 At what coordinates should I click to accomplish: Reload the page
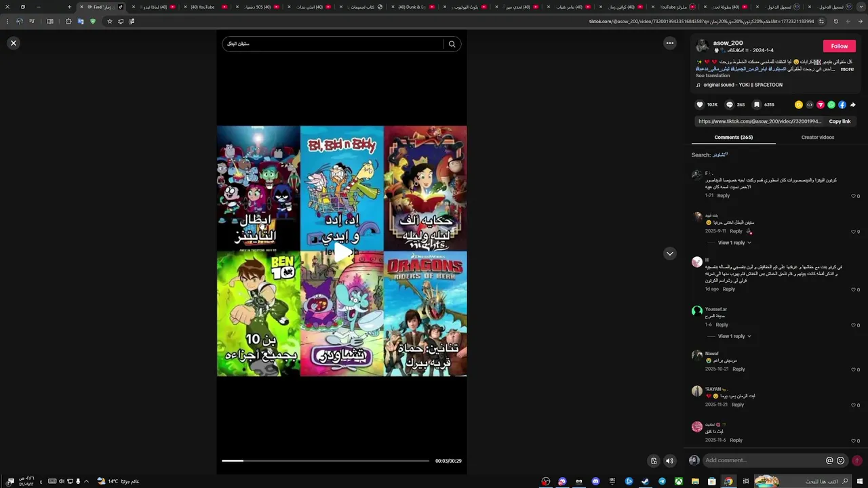click(836, 21)
